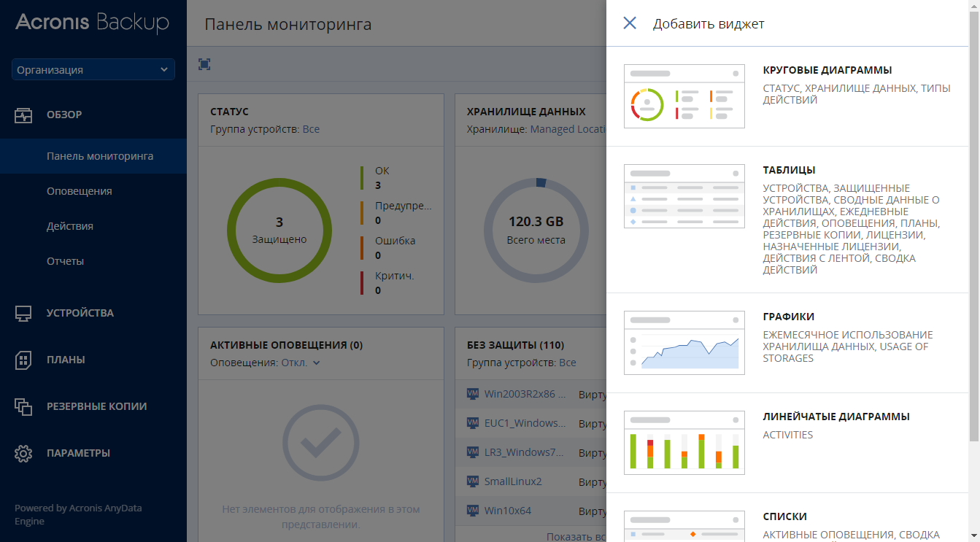
Task: Click the КРУГОВЫЕ ДИАГРАММЫ heading
Action: (x=827, y=70)
